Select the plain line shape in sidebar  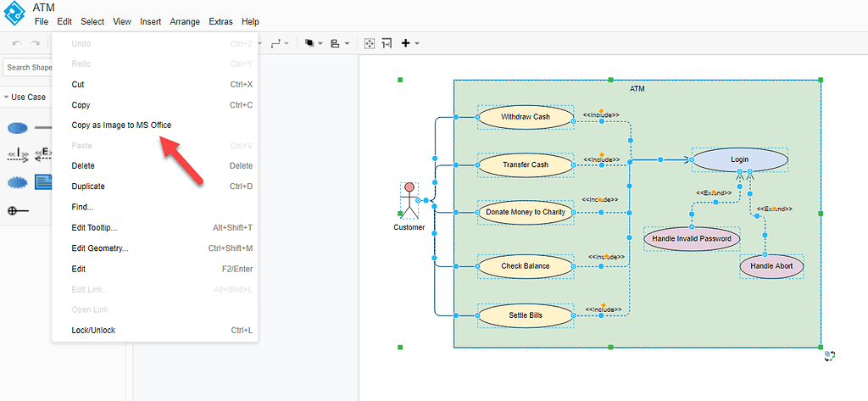pyautogui.click(x=44, y=128)
